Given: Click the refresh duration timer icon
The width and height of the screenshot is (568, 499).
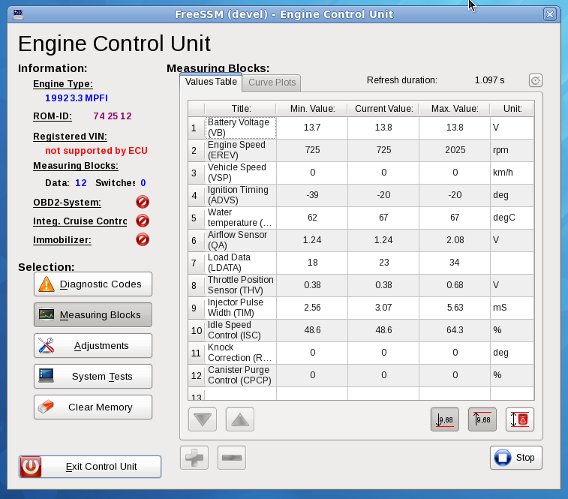Looking at the screenshot, I should click(x=536, y=80).
